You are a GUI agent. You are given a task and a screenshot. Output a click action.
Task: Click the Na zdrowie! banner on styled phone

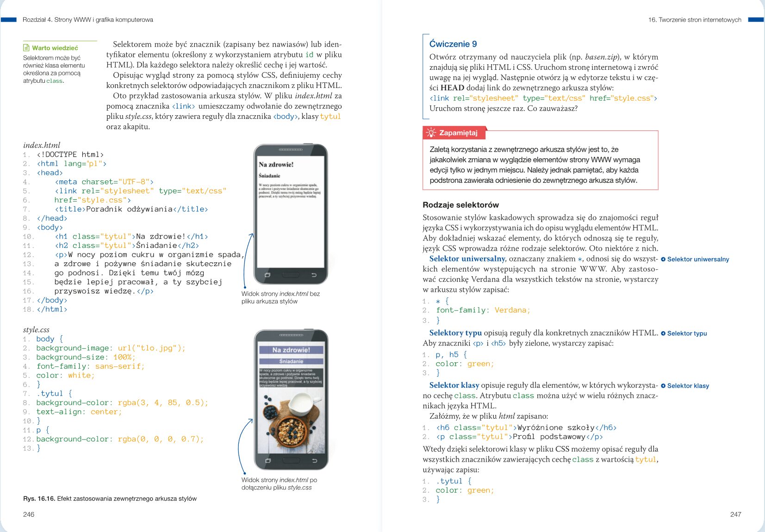[x=291, y=350]
